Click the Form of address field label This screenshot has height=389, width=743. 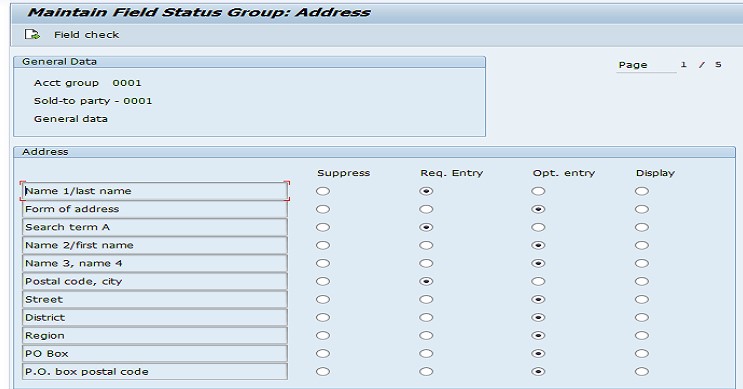tap(154, 209)
